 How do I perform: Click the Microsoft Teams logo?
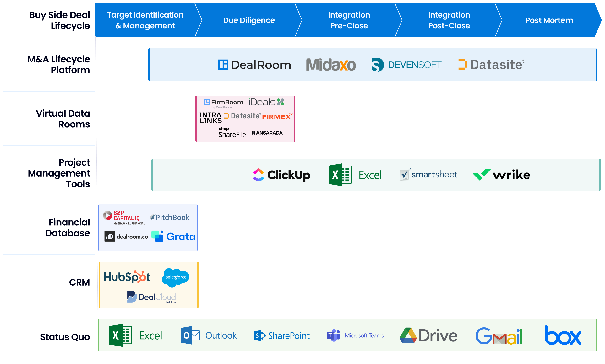point(355,335)
